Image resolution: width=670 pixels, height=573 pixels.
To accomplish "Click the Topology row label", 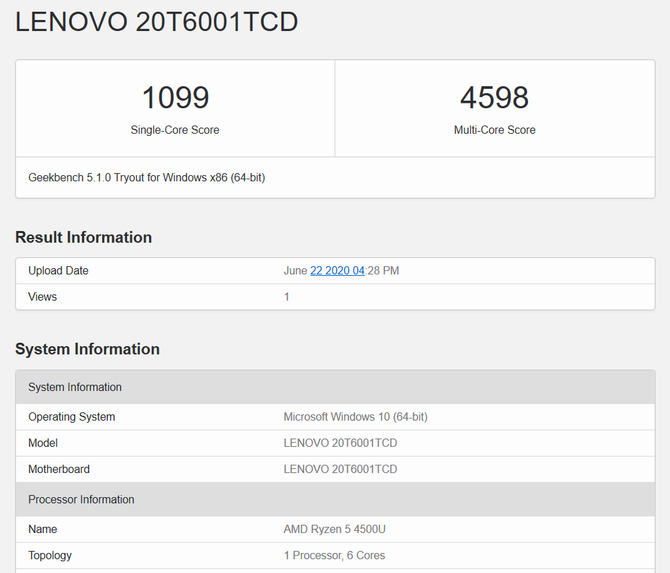I will pos(50,555).
